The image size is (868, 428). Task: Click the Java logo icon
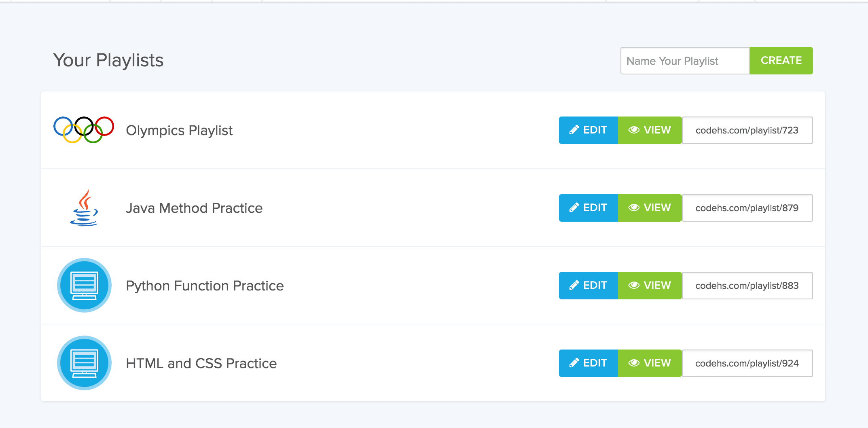click(x=84, y=208)
